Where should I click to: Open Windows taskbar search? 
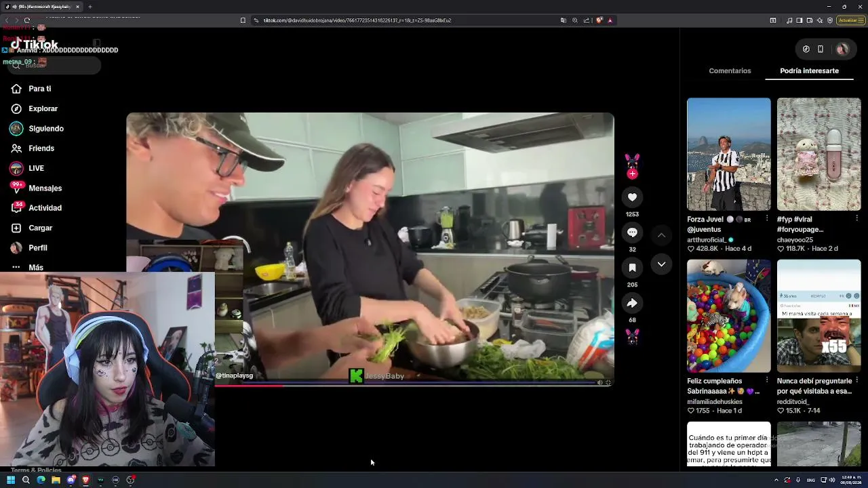(26, 480)
